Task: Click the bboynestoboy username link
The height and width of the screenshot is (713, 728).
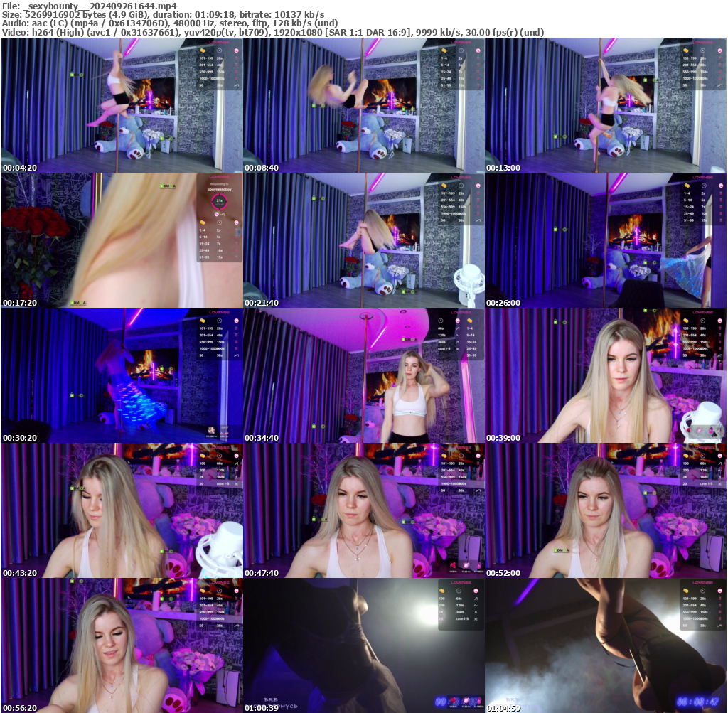Action: (220, 189)
